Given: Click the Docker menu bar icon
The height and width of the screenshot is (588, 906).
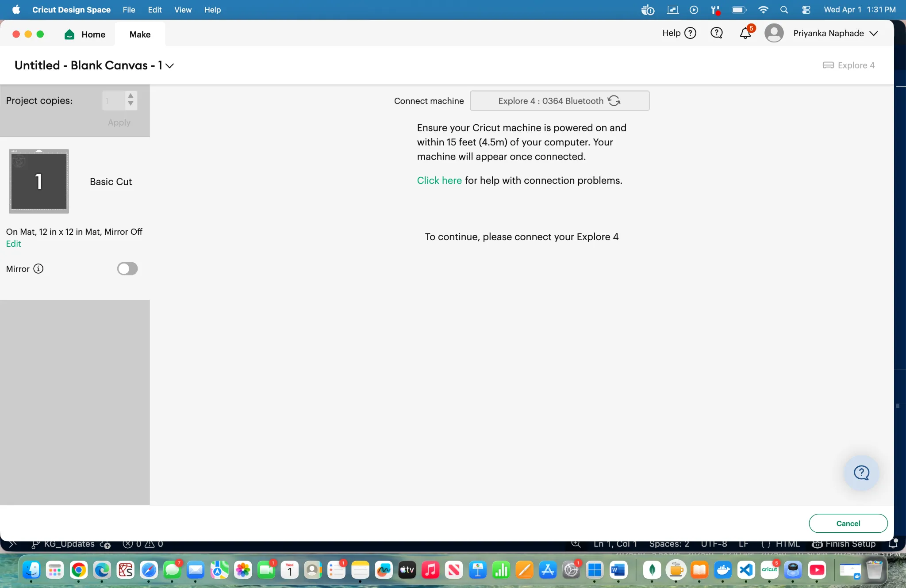Looking at the screenshot, I should click(x=648, y=10).
